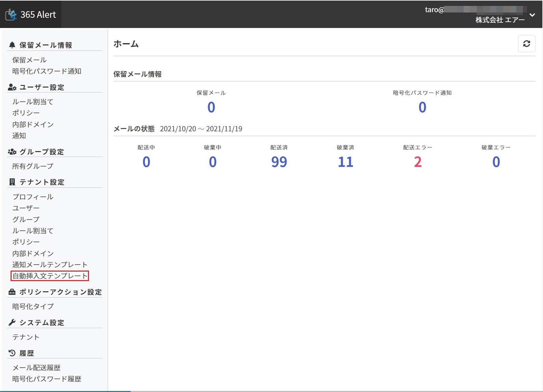Click the bell icon beside 保留メール情報

click(x=12, y=45)
